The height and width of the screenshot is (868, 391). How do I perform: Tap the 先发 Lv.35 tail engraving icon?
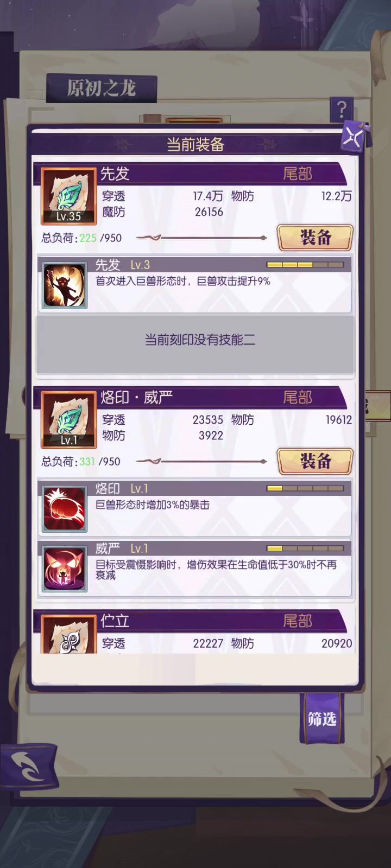69,196
